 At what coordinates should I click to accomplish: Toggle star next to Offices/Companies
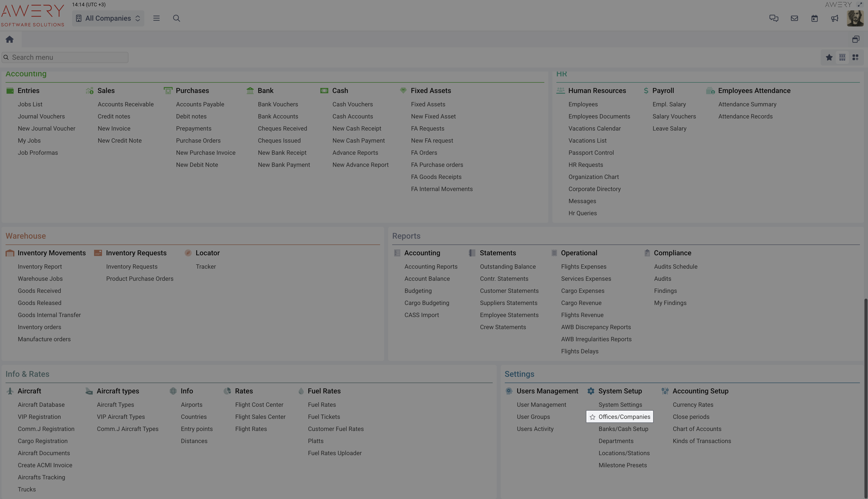pyautogui.click(x=593, y=417)
